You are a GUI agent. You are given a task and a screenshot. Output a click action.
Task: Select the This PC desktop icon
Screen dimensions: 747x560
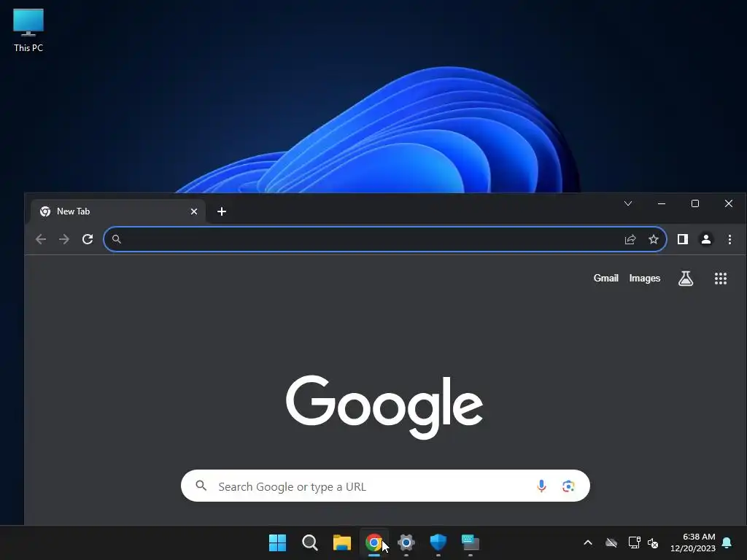coord(28,31)
